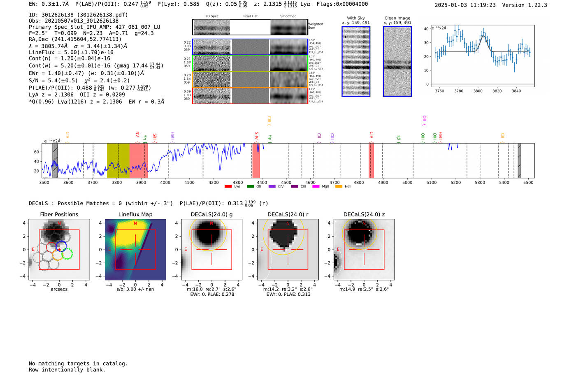Click the magenta OII line label
The height and width of the screenshot is (392, 576).
[424, 121]
